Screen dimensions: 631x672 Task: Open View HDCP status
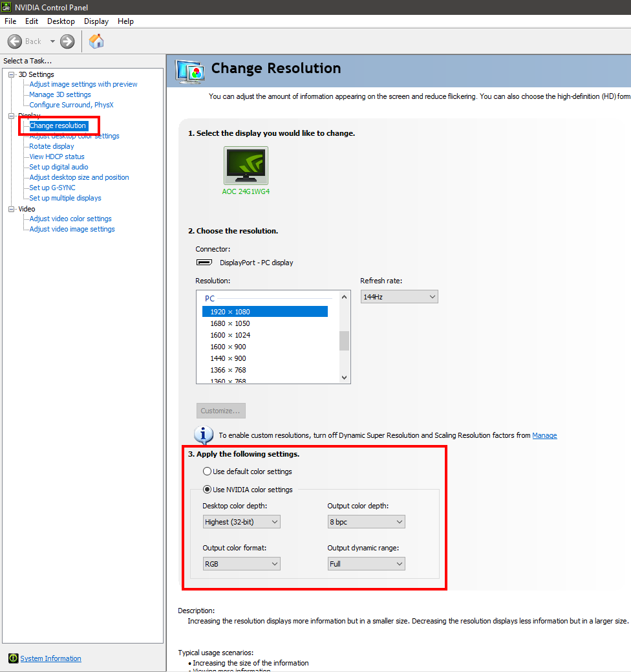coord(57,157)
